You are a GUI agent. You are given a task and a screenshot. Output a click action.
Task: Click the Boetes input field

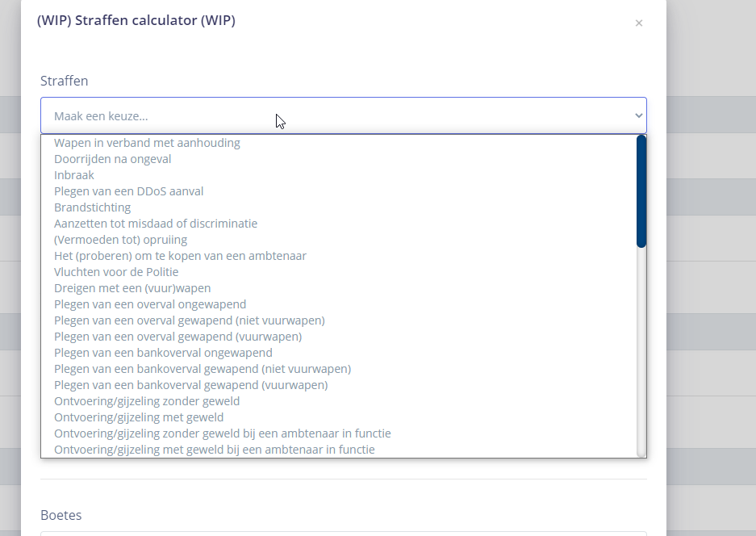point(343,533)
